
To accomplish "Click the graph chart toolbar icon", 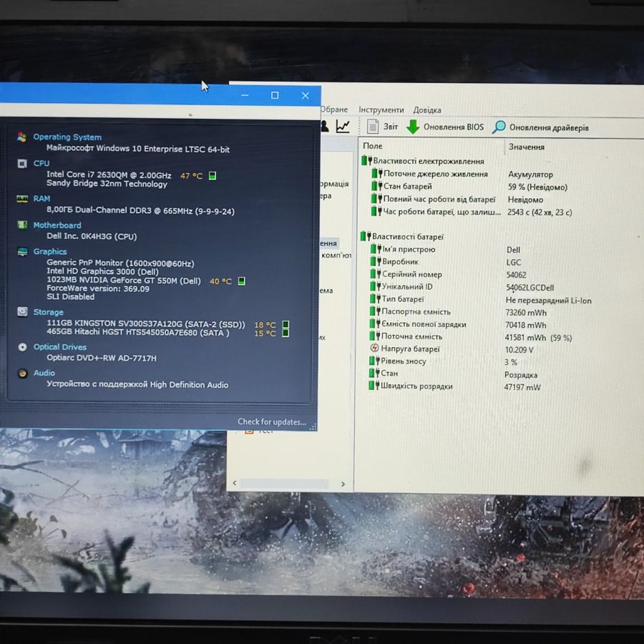I will (x=343, y=126).
